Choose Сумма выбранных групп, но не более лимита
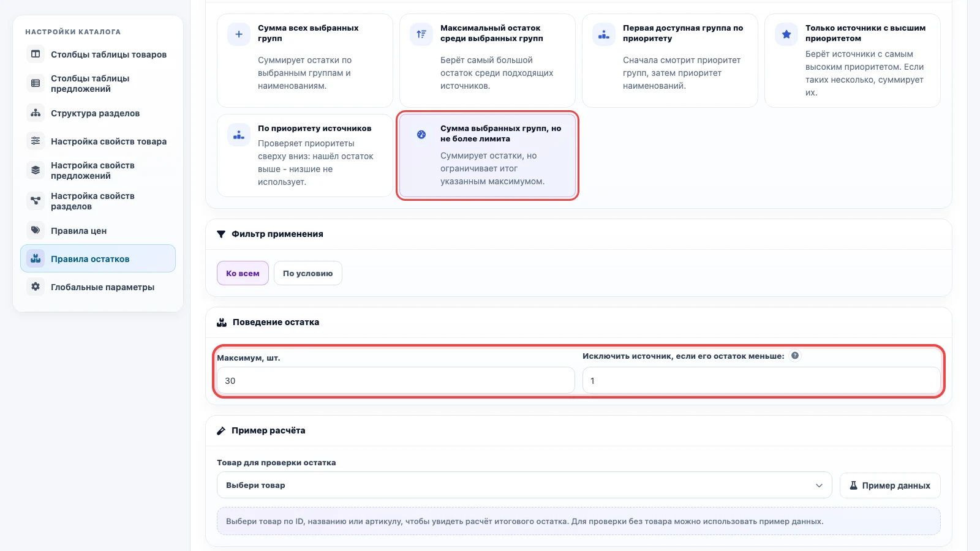 click(x=488, y=156)
